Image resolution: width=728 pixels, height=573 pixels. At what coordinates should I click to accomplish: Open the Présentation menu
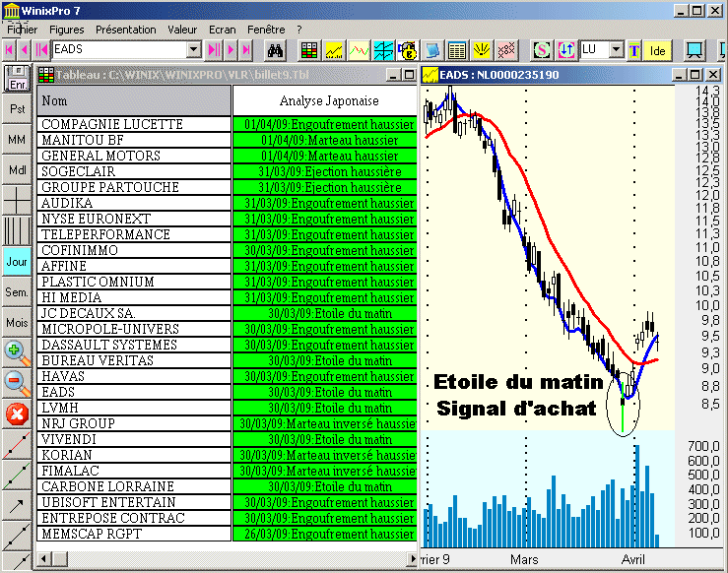126,30
